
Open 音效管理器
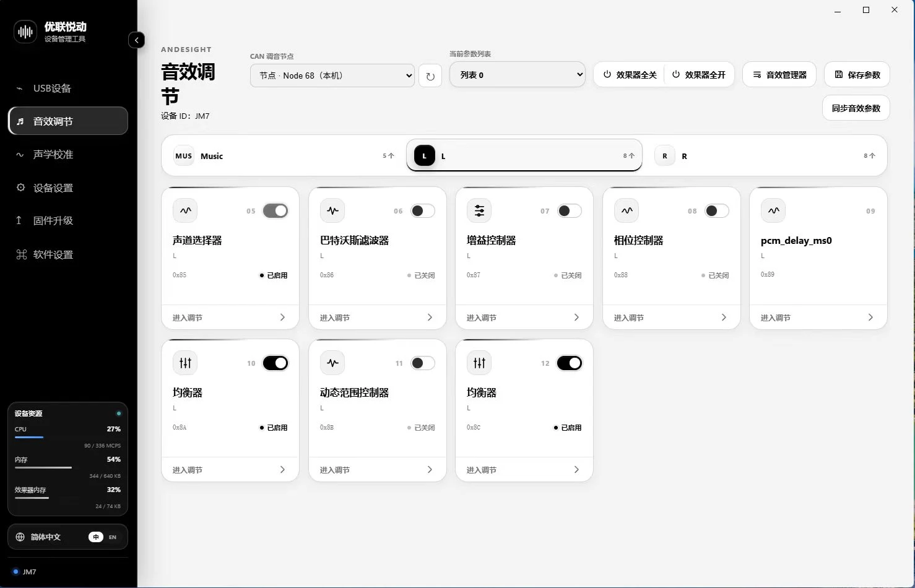coord(779,75)
